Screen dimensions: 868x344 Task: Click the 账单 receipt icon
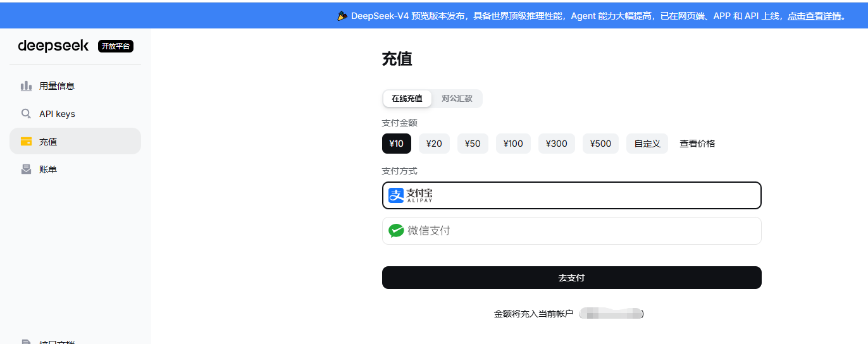[26, 169]
